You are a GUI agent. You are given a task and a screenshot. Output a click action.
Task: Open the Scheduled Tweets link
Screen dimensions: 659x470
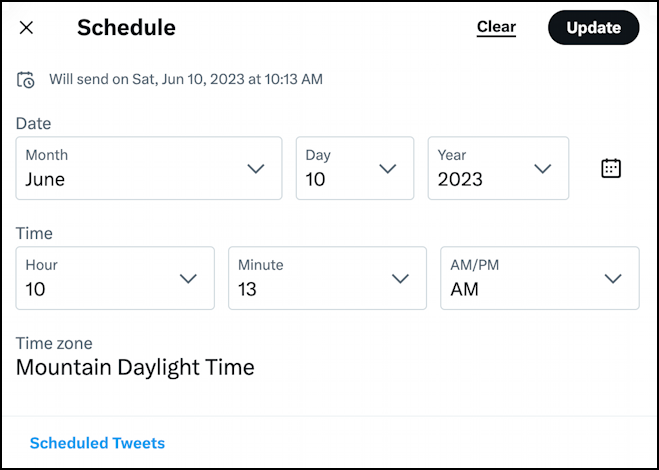(98, 443)
